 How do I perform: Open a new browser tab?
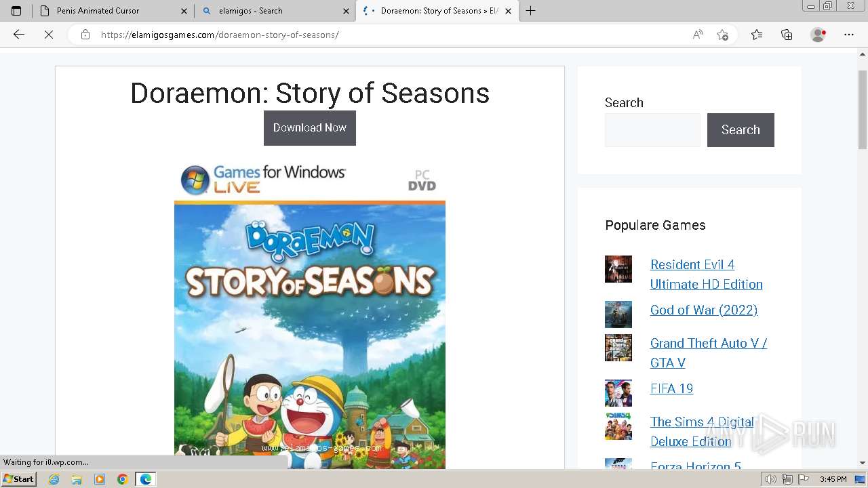click(531, 11)
